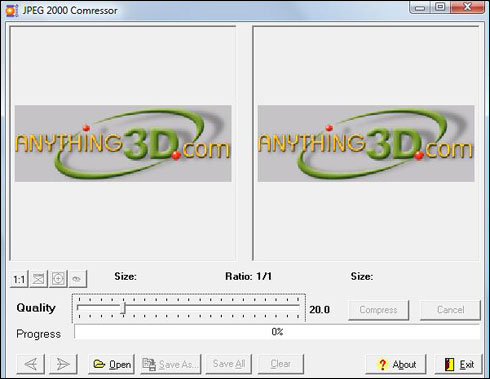Click the Ratio: 1/1 text

(248, 276)
